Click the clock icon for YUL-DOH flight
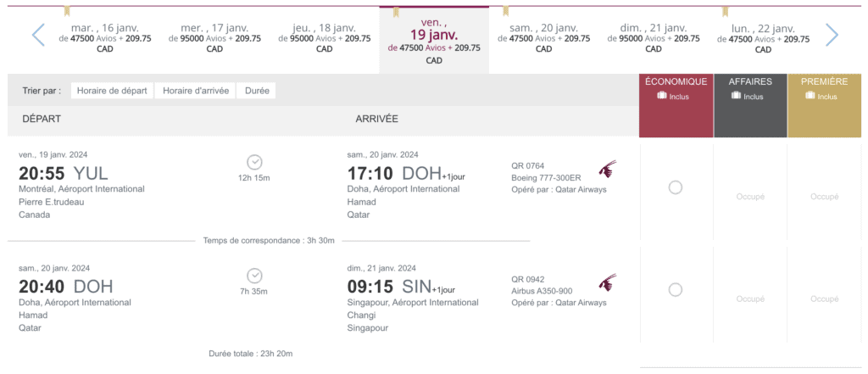The image size is (868, 374). point(253,162)
